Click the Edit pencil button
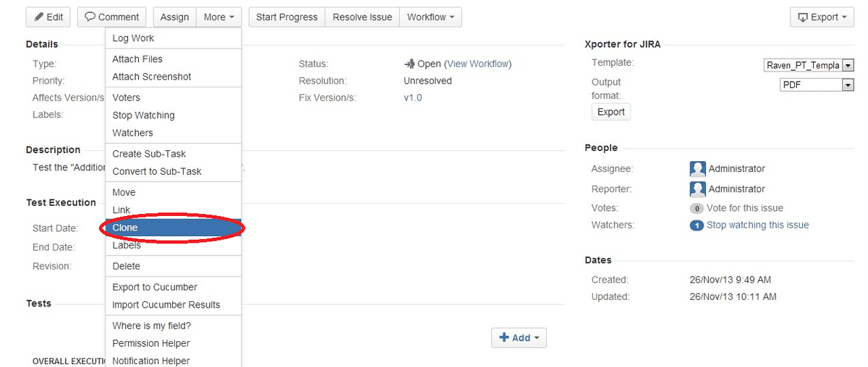This screenshot has width=868, height=367. 48,17
